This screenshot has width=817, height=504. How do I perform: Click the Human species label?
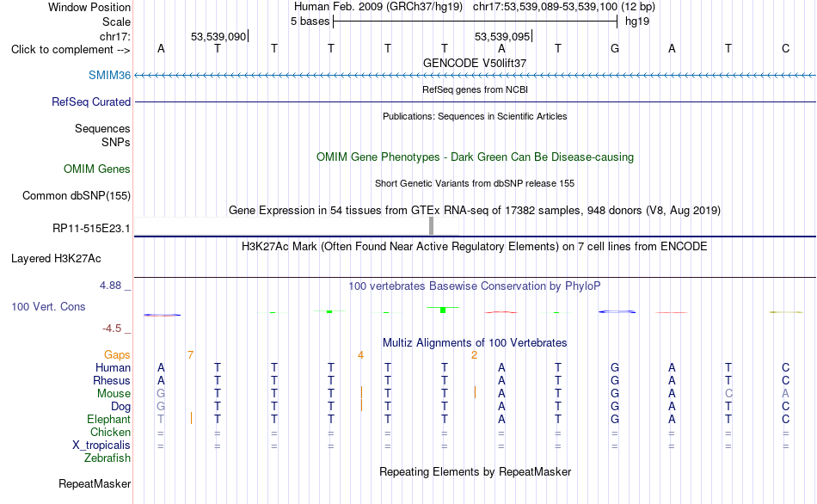pyautogui.click(x=113, y=368)
